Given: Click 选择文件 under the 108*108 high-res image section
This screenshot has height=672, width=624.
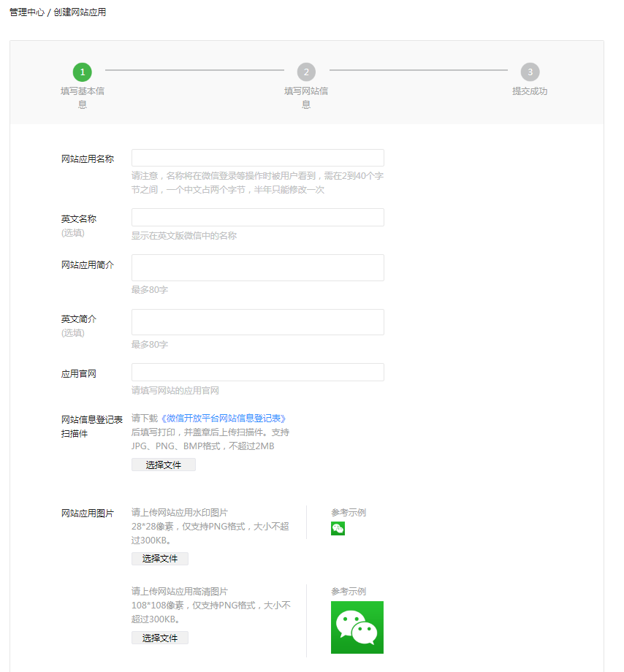Looking at the screenshot, I should pyautogui.click(x=159, y=637).
